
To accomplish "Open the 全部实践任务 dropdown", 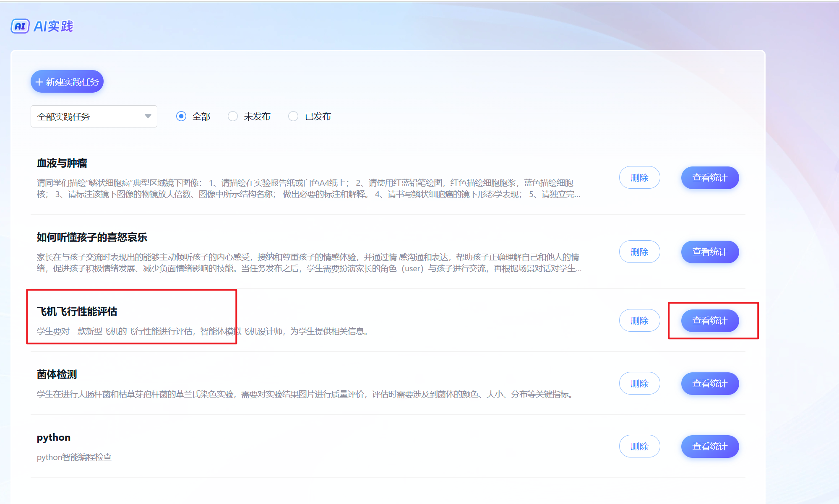I will [94, 117].
